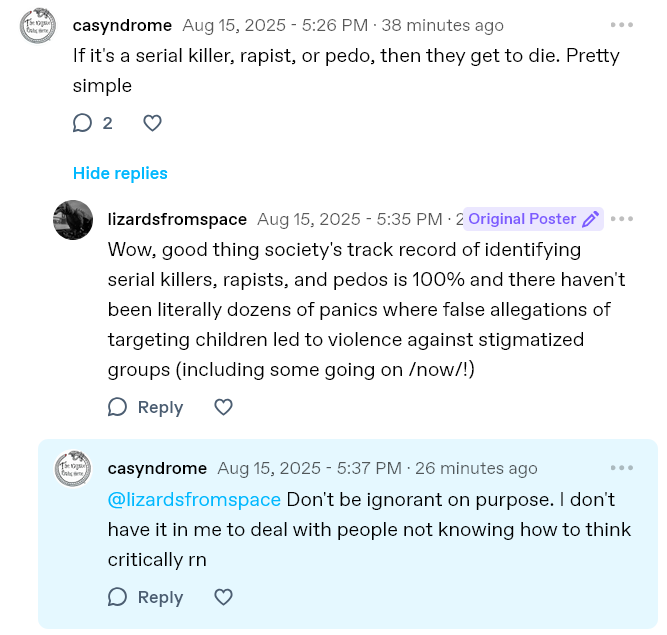Viewport: 667px width, 635px height.
Task: Click the comment bubble icon showing 2 replies
Action: coord(83,123)
